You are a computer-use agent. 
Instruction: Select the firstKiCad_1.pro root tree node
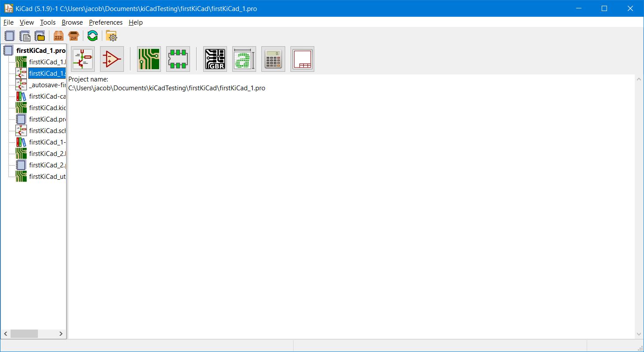(41, 50)
